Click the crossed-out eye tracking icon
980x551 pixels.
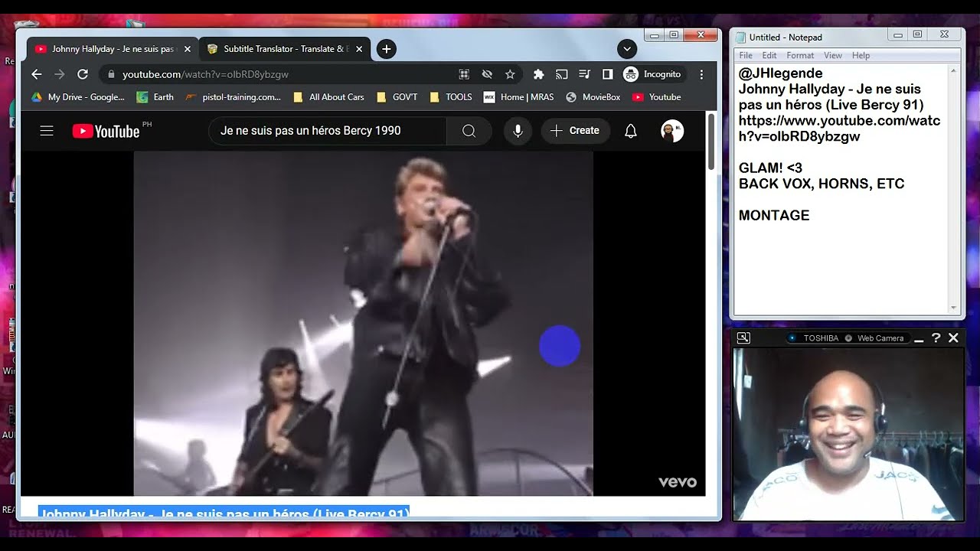(487, 74)
